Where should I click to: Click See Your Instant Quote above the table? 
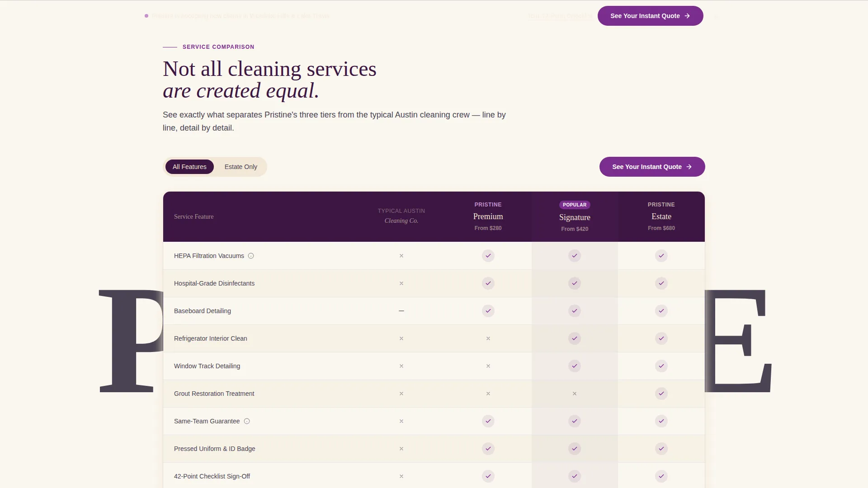652,167
